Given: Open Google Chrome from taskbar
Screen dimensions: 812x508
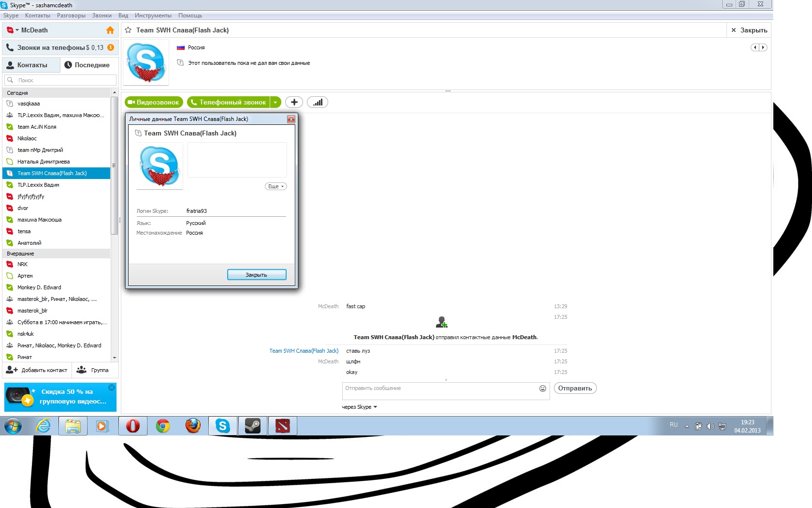Looking at the screenshot, I should 163,426.
